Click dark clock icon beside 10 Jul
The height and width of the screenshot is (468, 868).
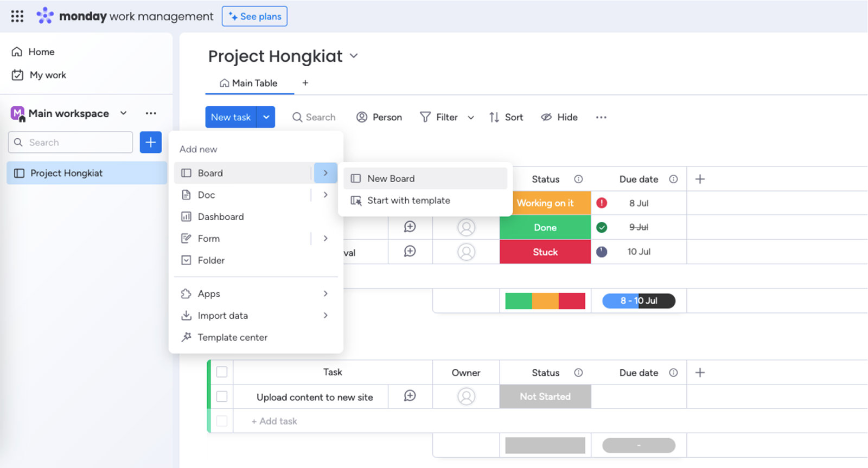(602, 252)
